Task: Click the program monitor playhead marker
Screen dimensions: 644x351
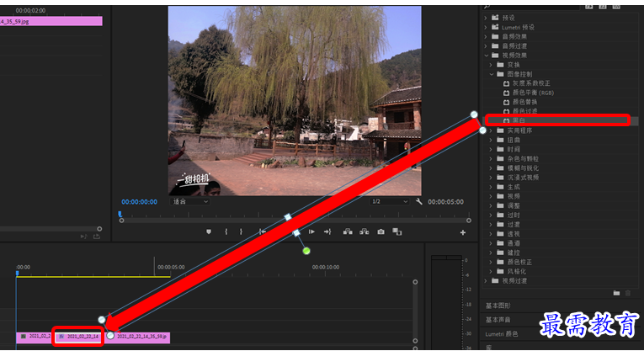Action: click(x=120, y=214)
